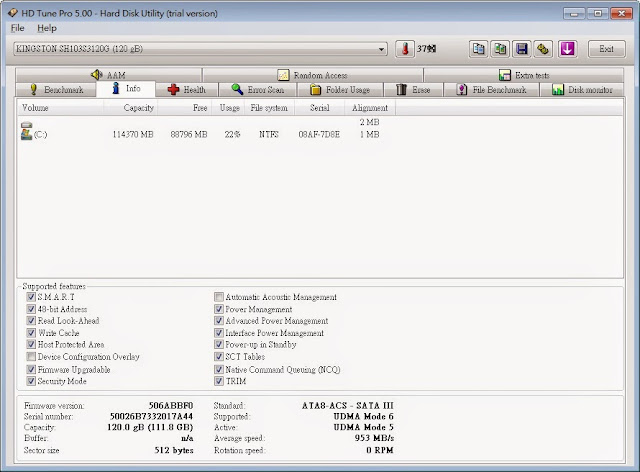Screen dimensions: 640x472
Task: Click the purple download arrow icon
Action: point(567,49)
